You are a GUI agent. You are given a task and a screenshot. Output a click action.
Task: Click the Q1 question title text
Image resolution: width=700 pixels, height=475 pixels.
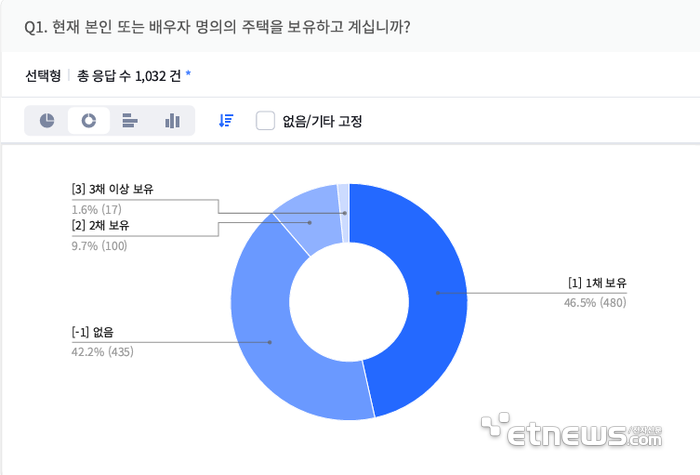(x=216, y=26)
